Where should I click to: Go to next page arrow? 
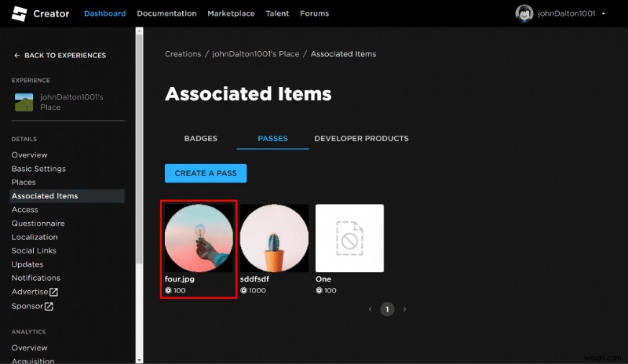[x=404, y=309]
